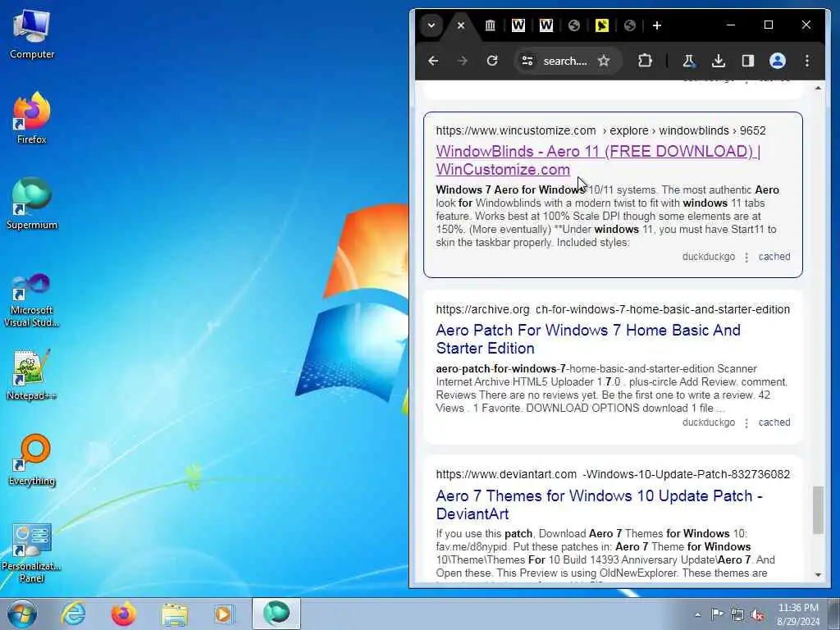Select the Supermium desktop shortcut
The height and width of the screenshot is (630, 840).
[32, 203]
